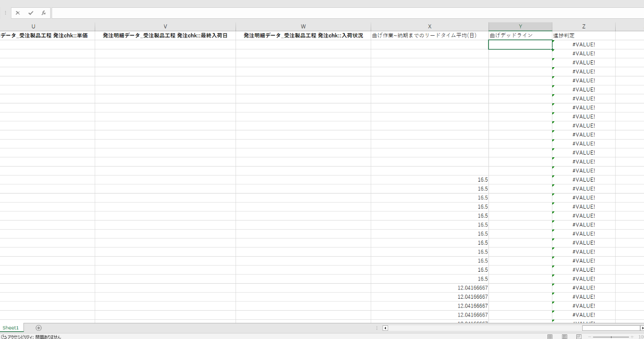644x339 pixels.
Task: Switch to Normal view in status bar
Action: tap(550, 337)
